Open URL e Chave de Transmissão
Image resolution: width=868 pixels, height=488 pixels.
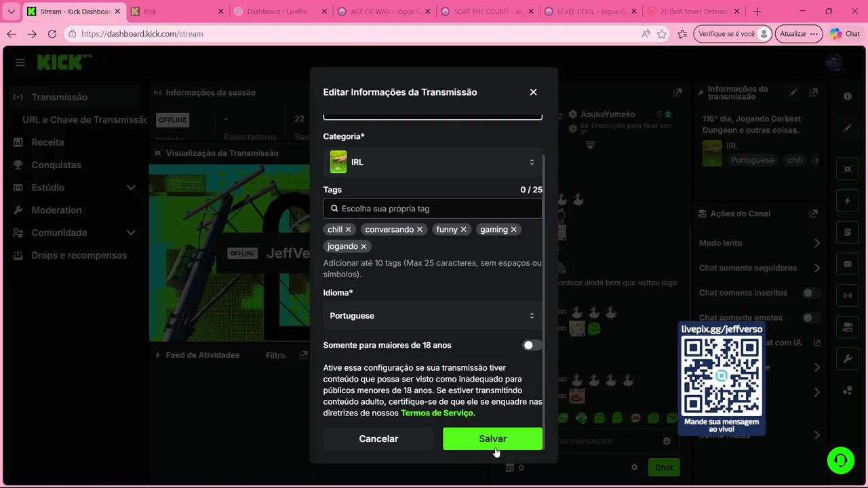click(85, 120)
